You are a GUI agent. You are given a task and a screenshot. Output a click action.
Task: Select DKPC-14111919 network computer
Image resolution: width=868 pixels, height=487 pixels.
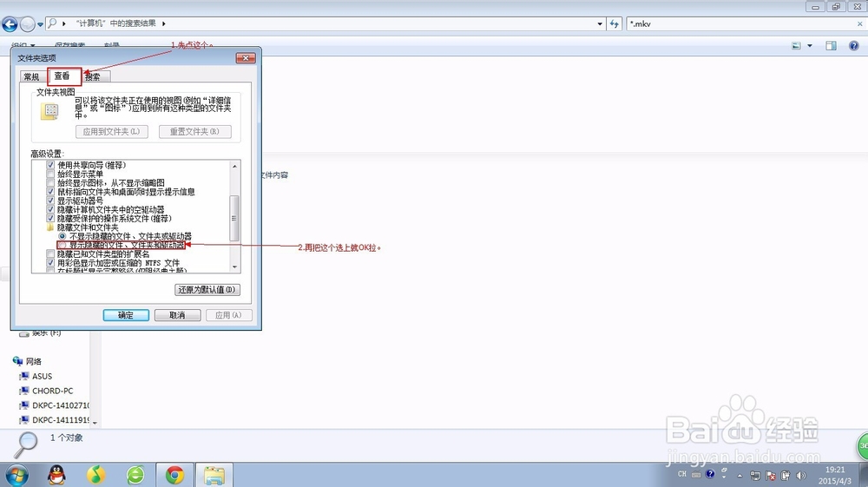(x=54, y=420)
